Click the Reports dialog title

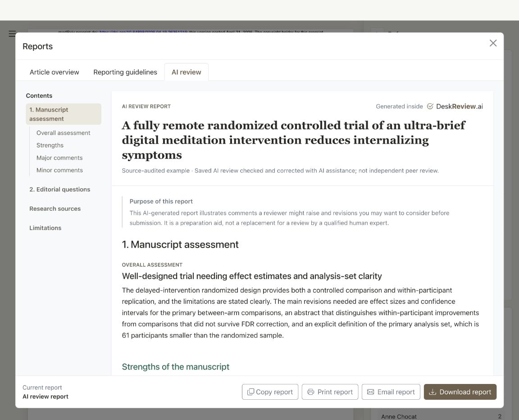tap(37, 46)
